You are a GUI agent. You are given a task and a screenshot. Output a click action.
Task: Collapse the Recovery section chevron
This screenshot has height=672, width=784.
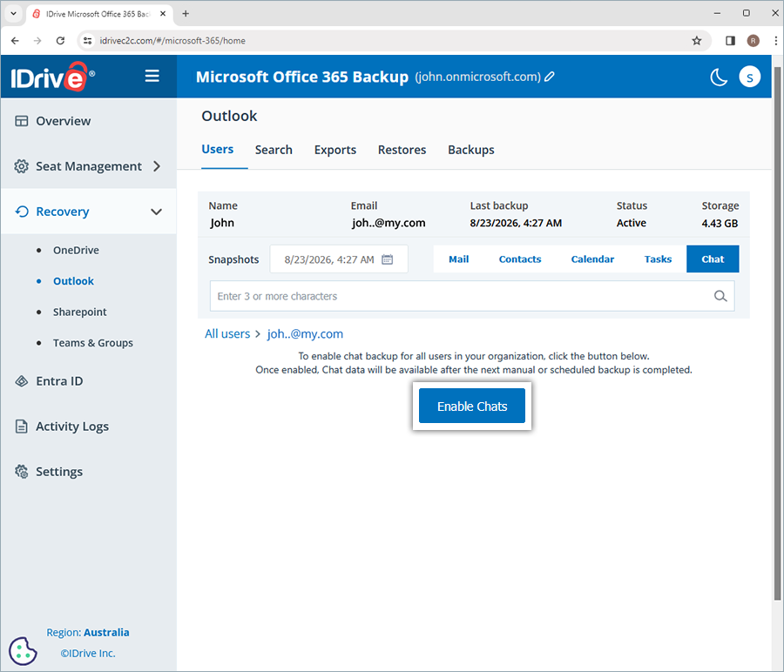(x=157, y=212)
